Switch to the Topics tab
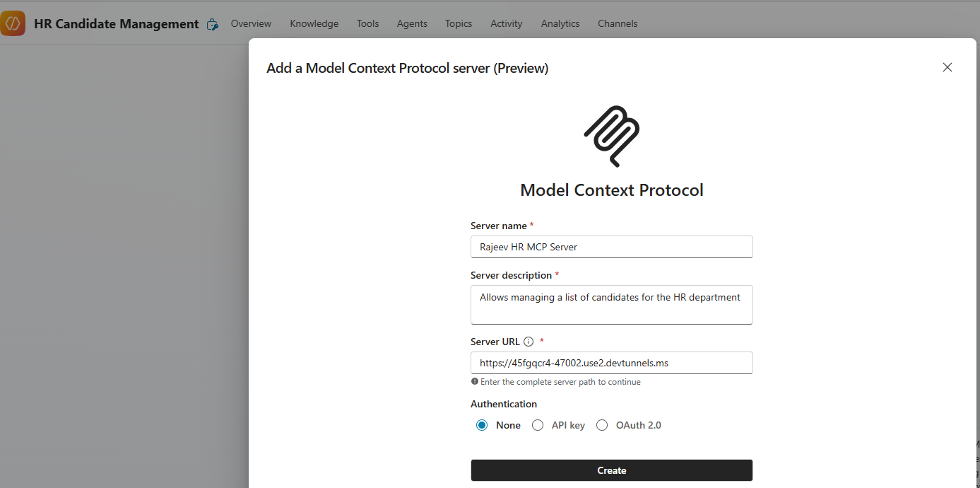This screenshot has height=488, width=980. 459,23
